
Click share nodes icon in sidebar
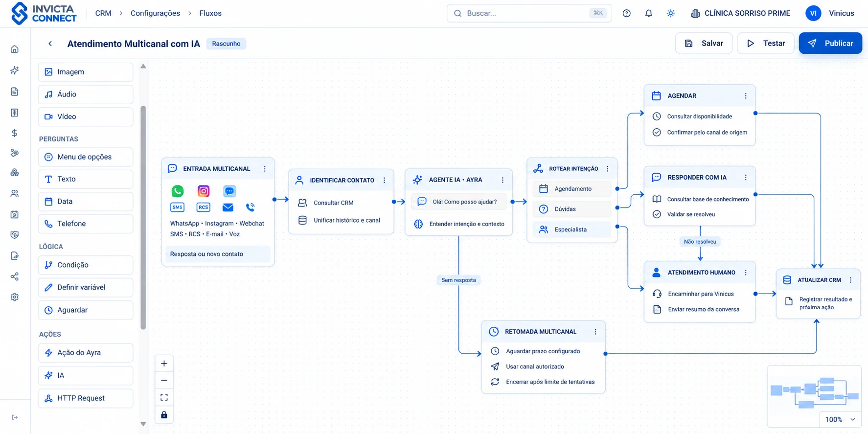15,276
